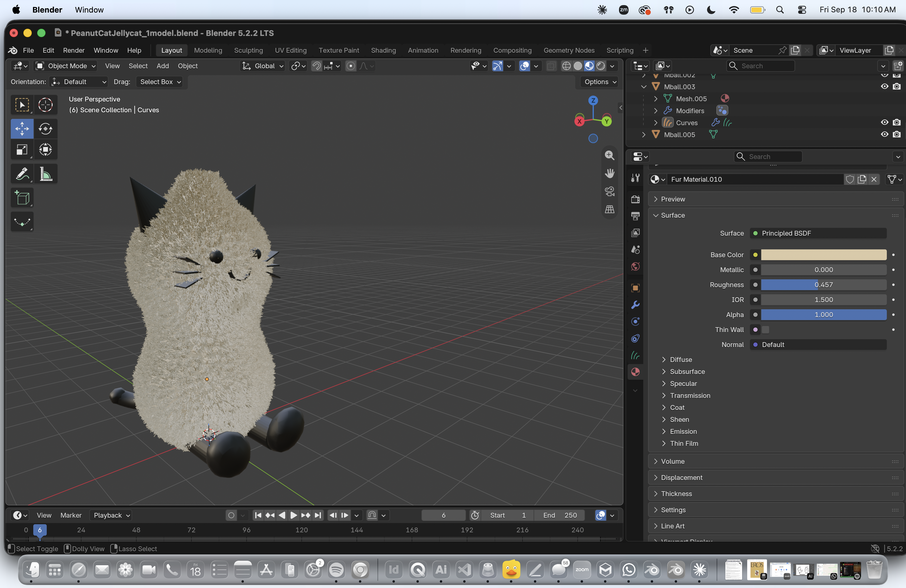Open the Tool properties tab
The height and width of the screenshot is (588, 906).
[635, 178]
